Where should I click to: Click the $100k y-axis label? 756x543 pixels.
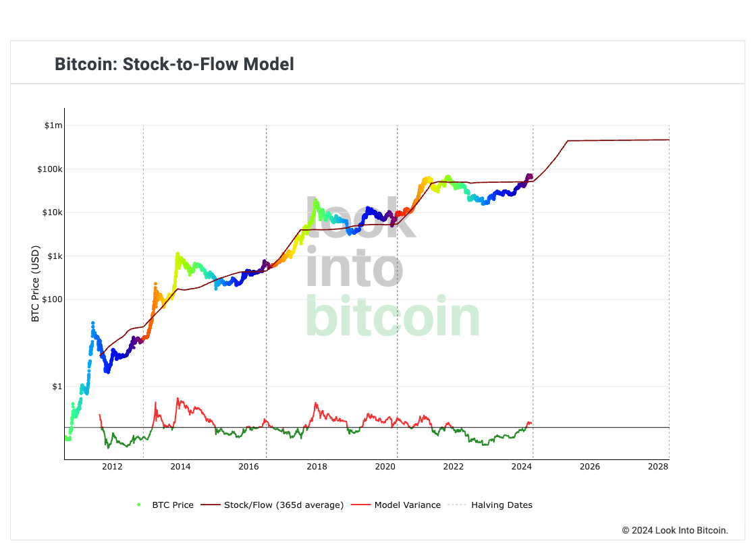tap(50, 169)
